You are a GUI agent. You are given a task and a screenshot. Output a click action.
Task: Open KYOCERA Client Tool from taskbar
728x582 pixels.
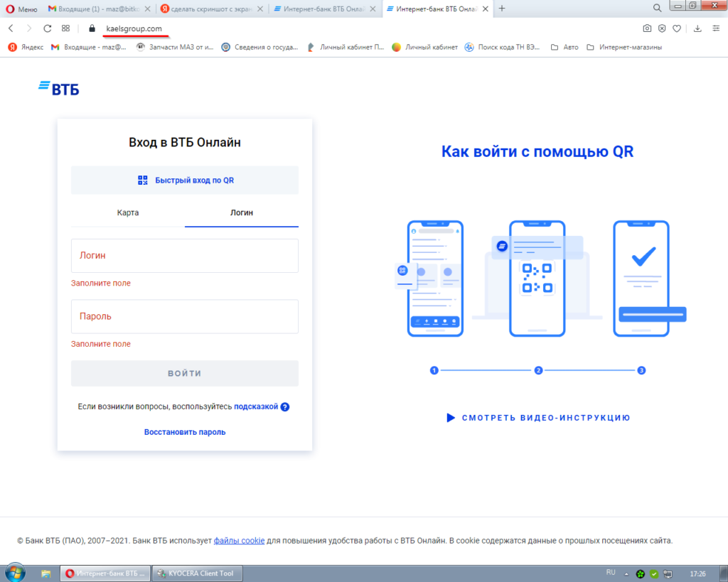197,573
